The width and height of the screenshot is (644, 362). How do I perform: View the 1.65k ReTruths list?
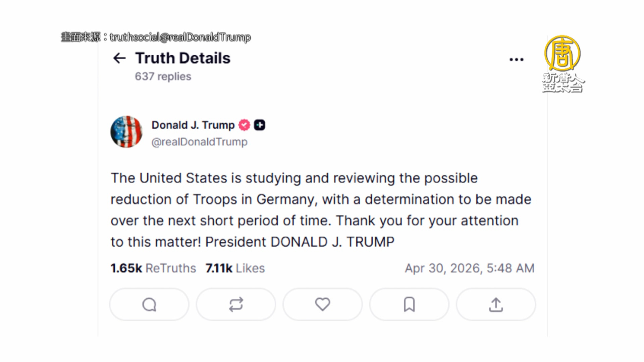click(153, 268)
